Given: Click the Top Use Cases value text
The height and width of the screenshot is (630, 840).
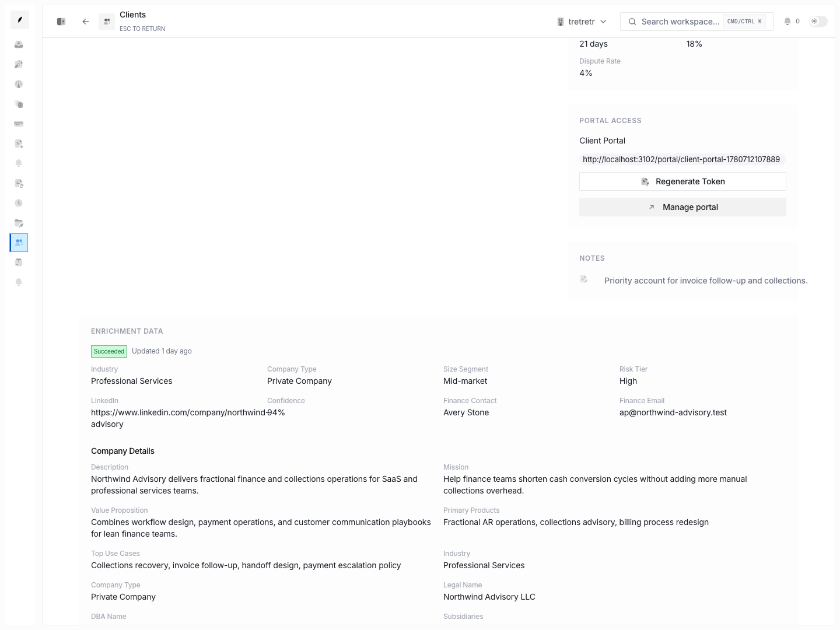Looking at the screenshot, I should [246, 565].
